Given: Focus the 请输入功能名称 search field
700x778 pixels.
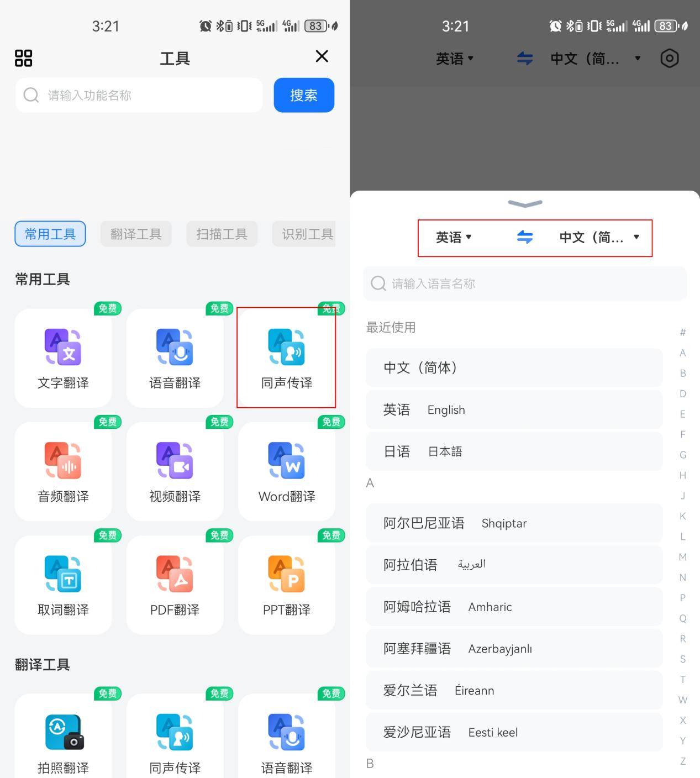Looking at the screenshot, I should pos(139,95).
